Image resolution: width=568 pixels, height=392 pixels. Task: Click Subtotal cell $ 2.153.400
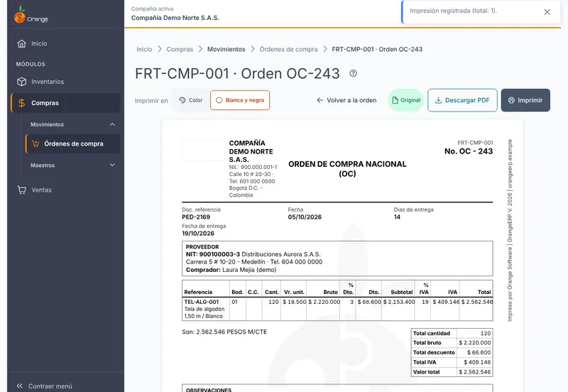[x=399, y=302]
